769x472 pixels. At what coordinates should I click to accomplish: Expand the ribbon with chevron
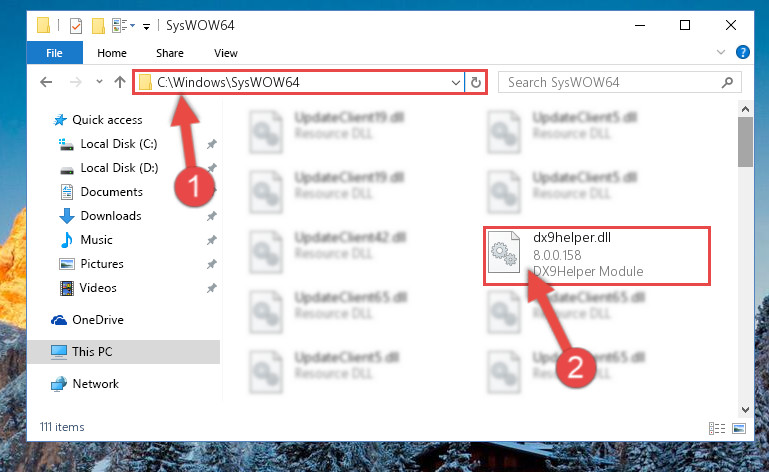720,52
